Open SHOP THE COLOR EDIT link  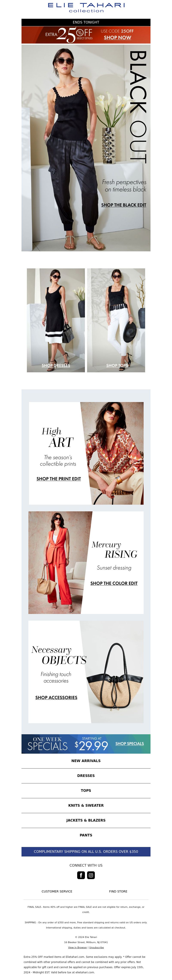[114, 583]
